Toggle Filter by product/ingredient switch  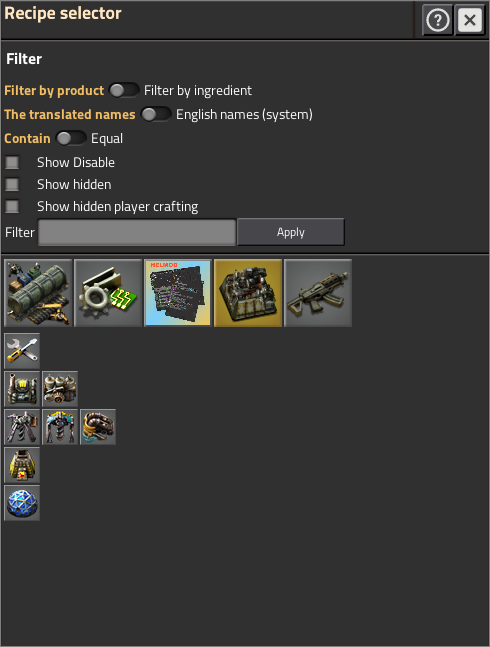[124, 90]
